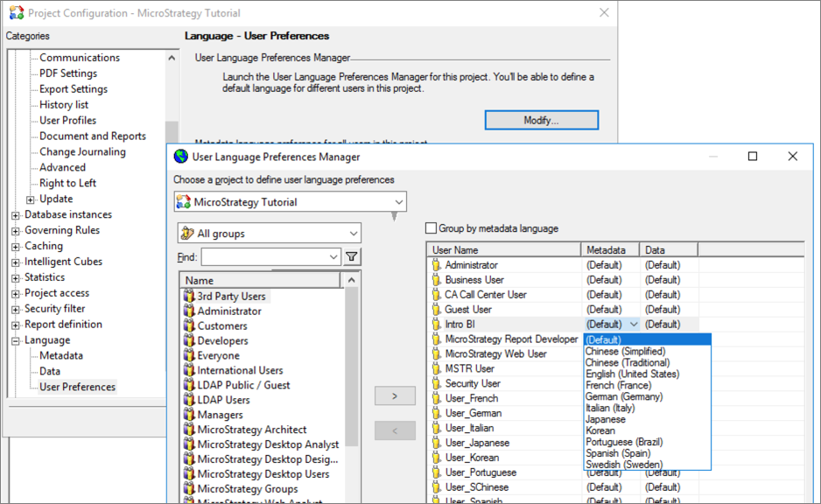Click the 3rd Party Users group icon
Image resolution: width=821 pixels, height=504 pixels.
pos(188,297)
